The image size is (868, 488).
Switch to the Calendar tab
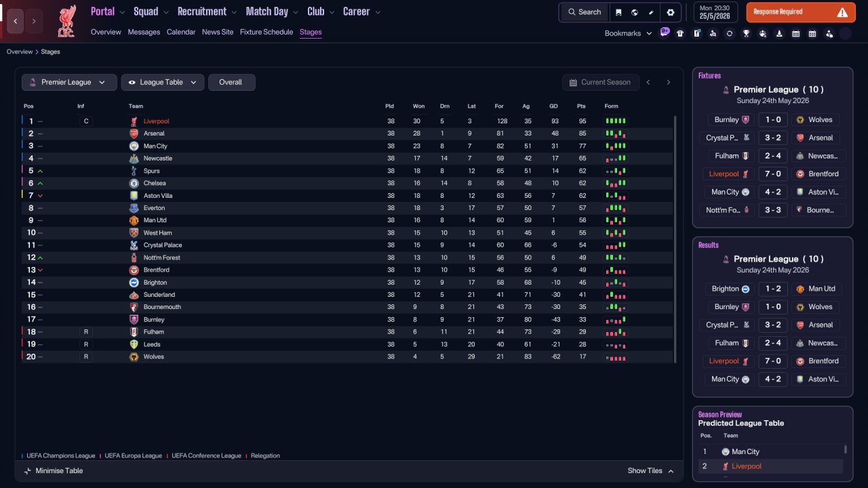181,32
